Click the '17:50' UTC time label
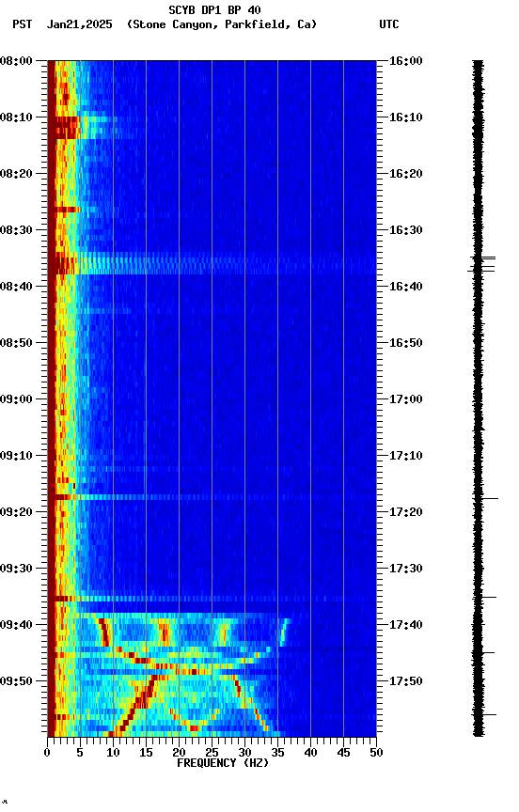The width and height of the screenshot is (519, 812). click(405, 681)
